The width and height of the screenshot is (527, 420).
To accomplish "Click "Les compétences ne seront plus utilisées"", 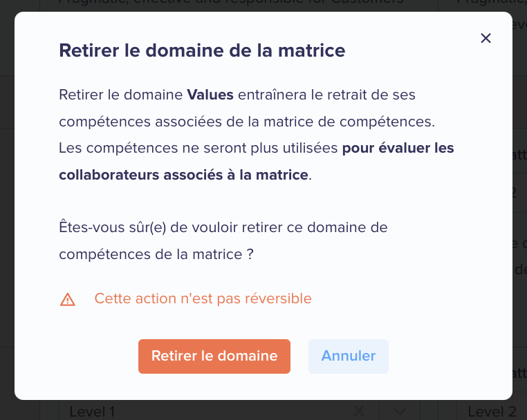I will tap(198, 148).
